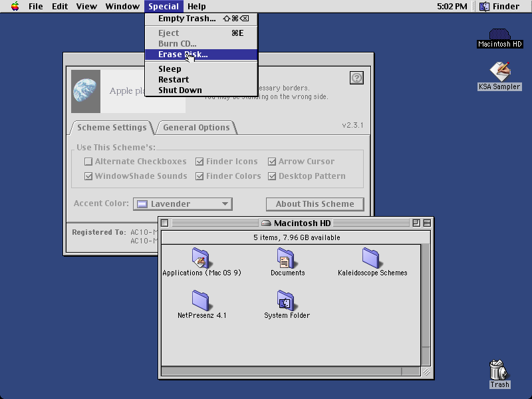Click the help question mark icon in Kaleidoscope

[356, 78]
